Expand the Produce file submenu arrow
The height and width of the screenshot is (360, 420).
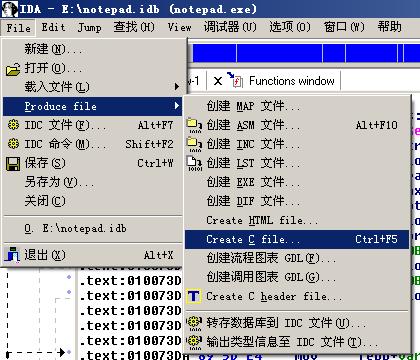click(177, 106)
